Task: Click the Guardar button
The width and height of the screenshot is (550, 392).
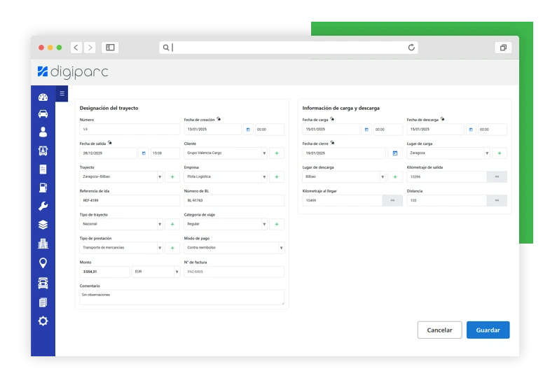Action: coord(488,330)
